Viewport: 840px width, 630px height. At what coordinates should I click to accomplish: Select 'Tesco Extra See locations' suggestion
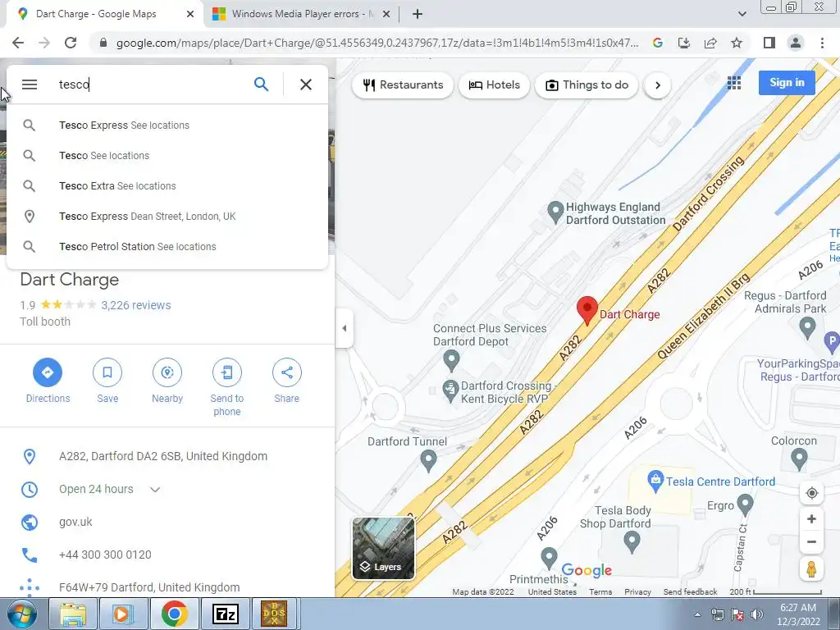[167, 186]
